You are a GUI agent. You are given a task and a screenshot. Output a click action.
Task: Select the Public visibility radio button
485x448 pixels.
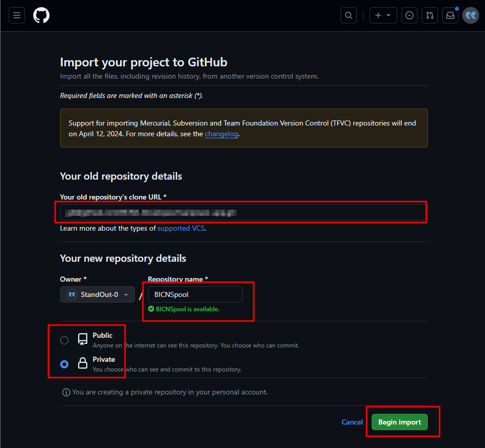click(x=64, y=340)
